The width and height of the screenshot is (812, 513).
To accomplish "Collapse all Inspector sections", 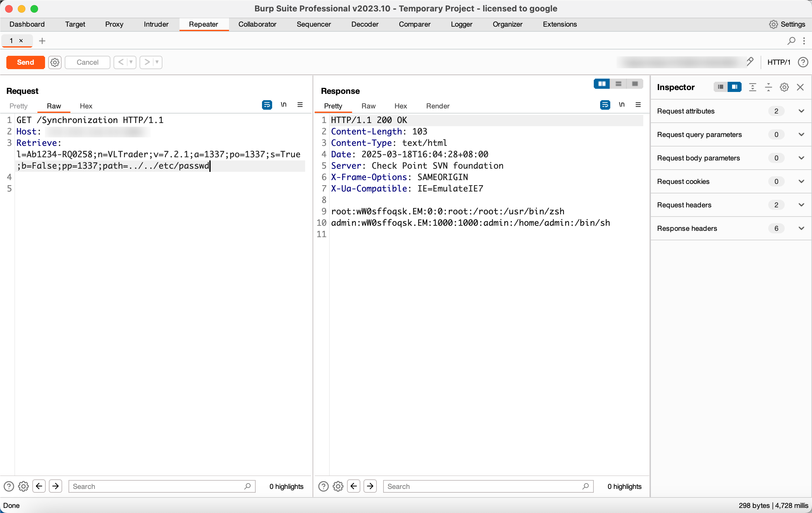I will click(769, 87).
